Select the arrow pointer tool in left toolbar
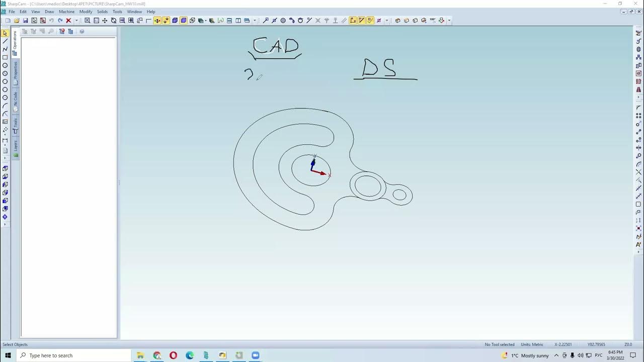This screenshot has height=362, width=644. tap(5, 33)
